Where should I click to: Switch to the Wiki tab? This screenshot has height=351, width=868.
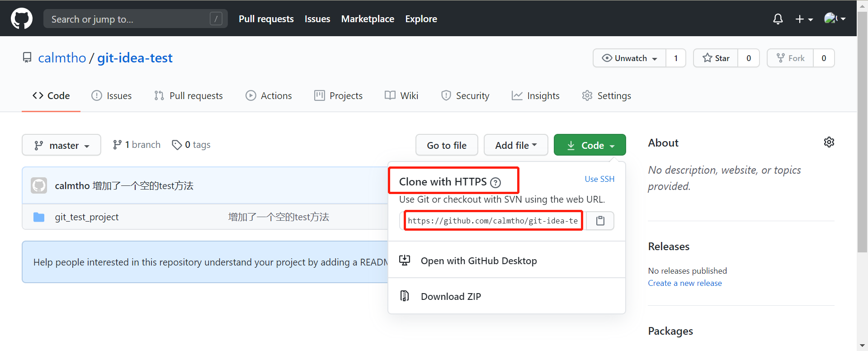(x=401, y=96)
